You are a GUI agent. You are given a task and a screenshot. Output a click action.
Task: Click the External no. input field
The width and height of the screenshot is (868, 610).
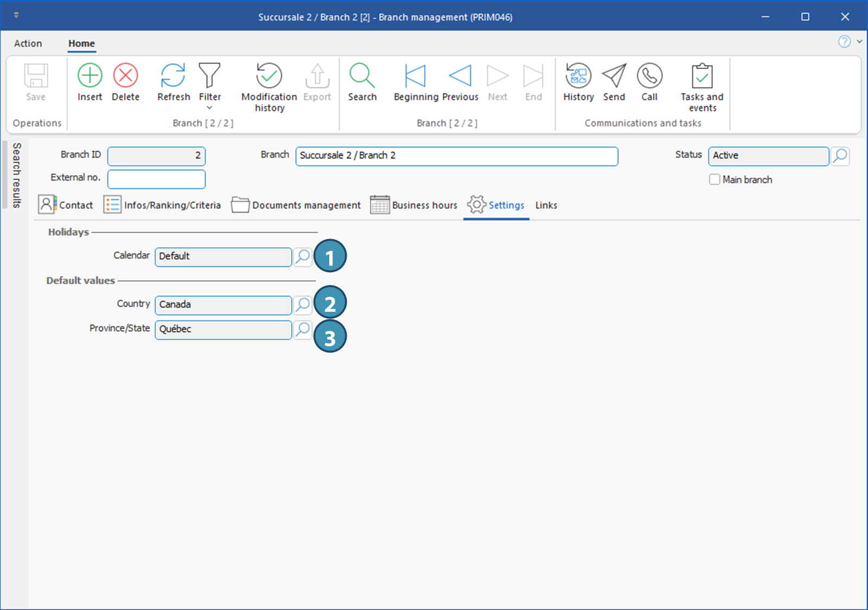click(x=156, y=179)
